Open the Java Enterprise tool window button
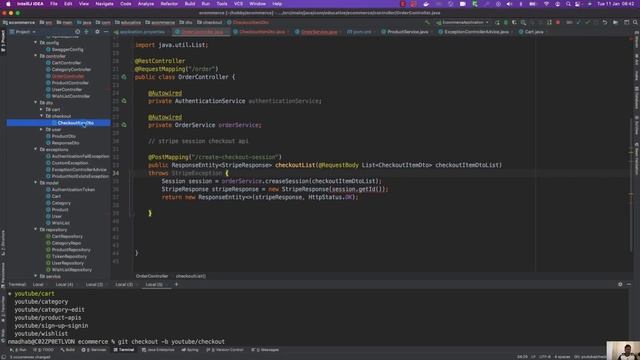The image size is (640, 360). (158, 350)
